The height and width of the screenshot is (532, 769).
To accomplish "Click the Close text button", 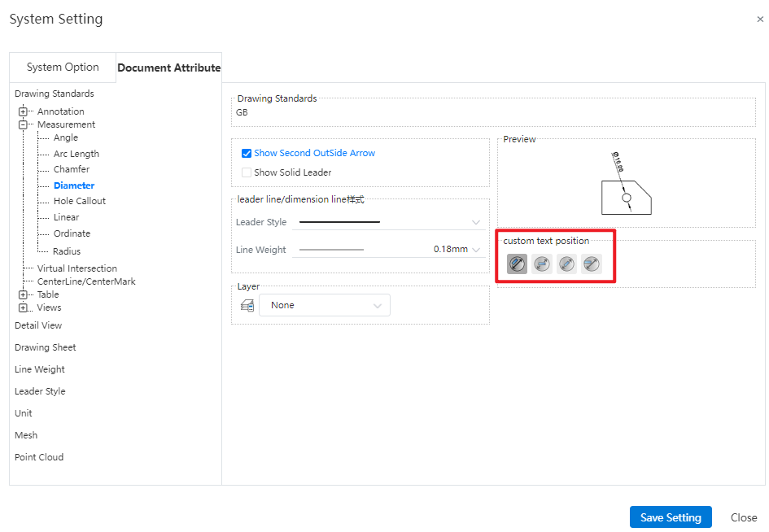I will (744, 517).
